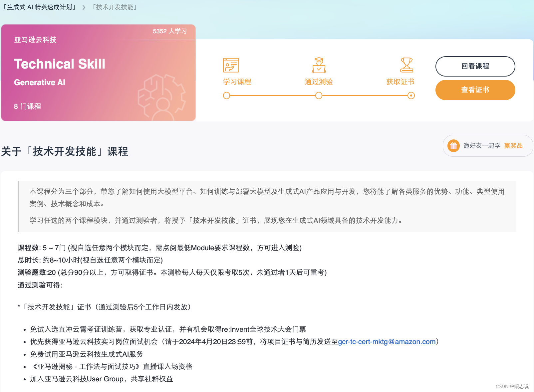Click the 通过测验可得 label
Image resolution: width=534 pixels, height=392 pixels.
click(40, 285)
